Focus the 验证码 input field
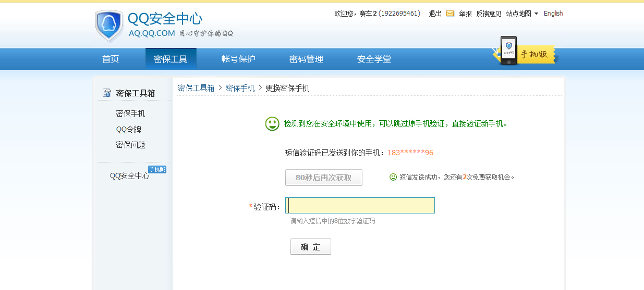644x290 pixels. (360, 206)
